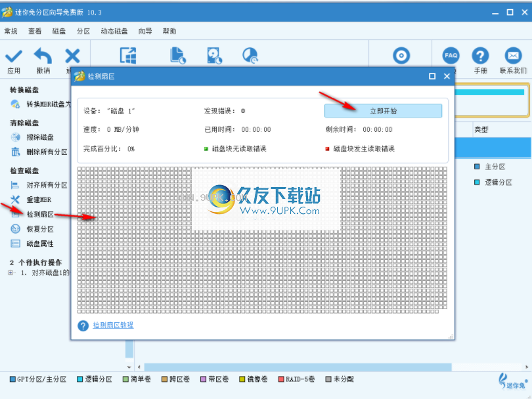
Task: Click the 跨区卷 orange legend swatch
Action: 165,379
